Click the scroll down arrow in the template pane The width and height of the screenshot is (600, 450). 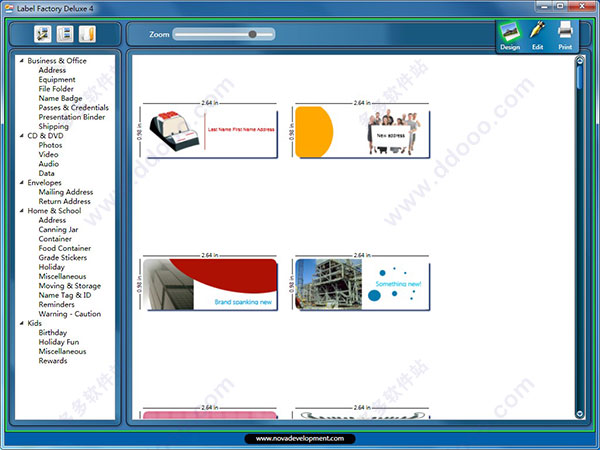pyautogui.click(x=580, y=414)
